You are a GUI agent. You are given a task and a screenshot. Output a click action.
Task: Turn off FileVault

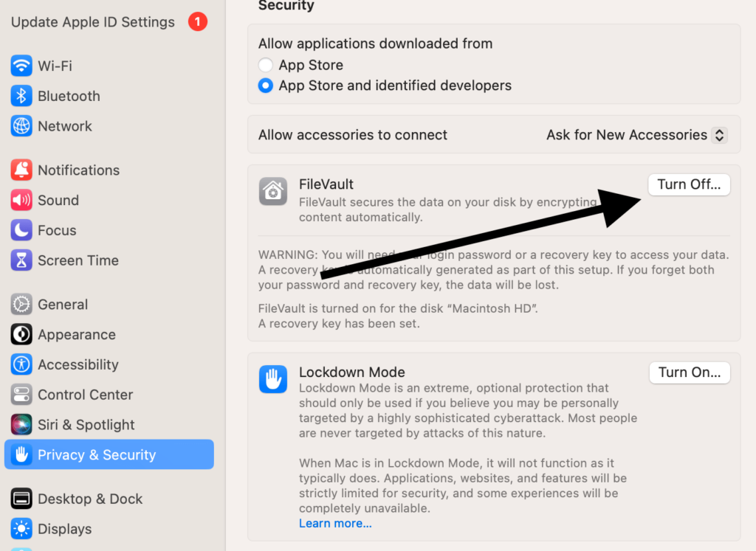click(x=689, y=184)
